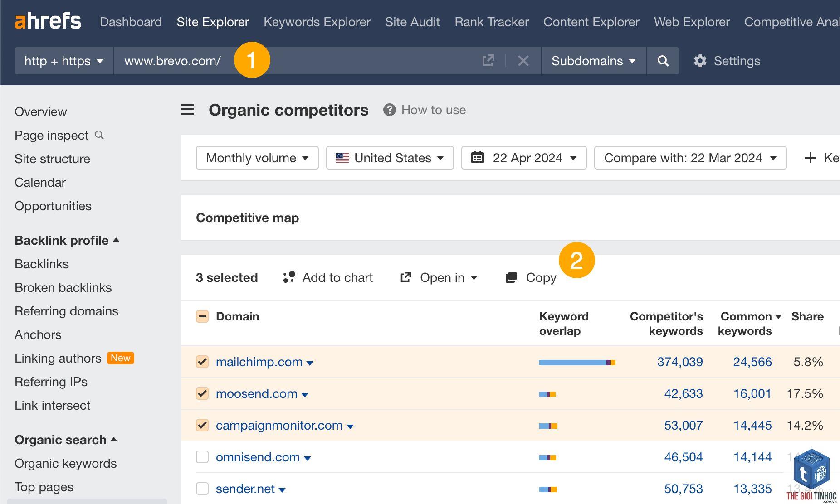The width and height of the screenshot is (840, 504).
Task: Open the mailchimp.com domain link
Action: click(259, 362)
